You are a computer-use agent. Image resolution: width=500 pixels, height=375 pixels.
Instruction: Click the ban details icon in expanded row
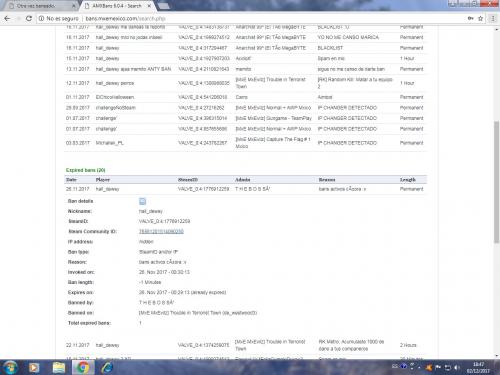point(142,201)
